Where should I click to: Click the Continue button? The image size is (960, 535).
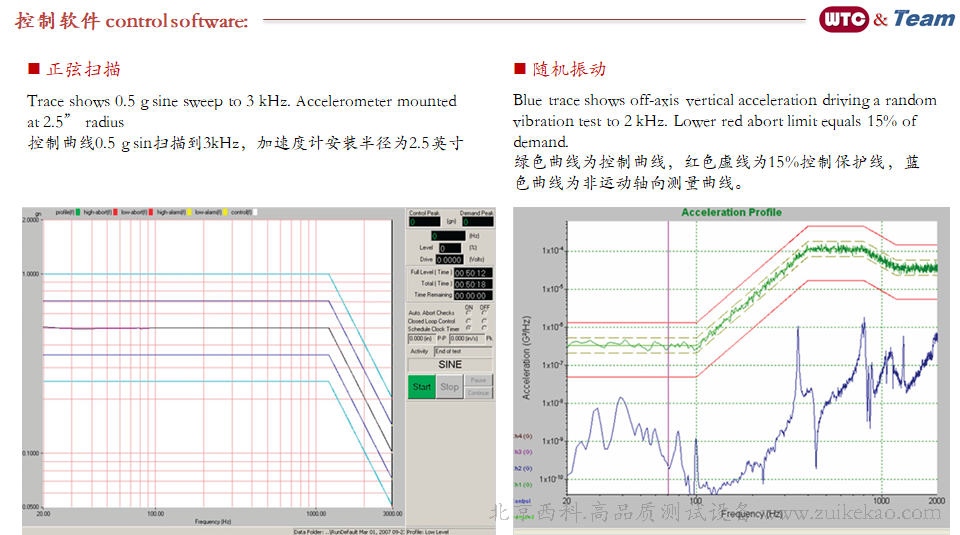coord(479,393)
